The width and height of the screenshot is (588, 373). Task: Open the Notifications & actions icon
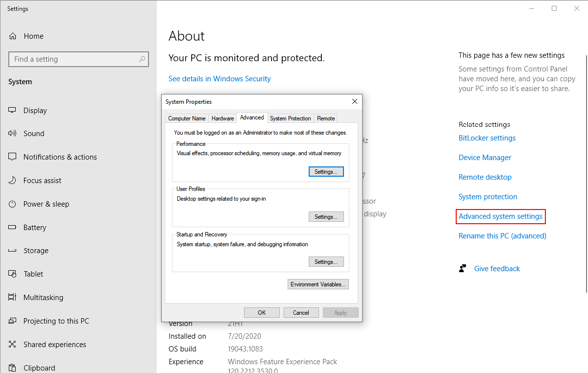tap(13, 157)
